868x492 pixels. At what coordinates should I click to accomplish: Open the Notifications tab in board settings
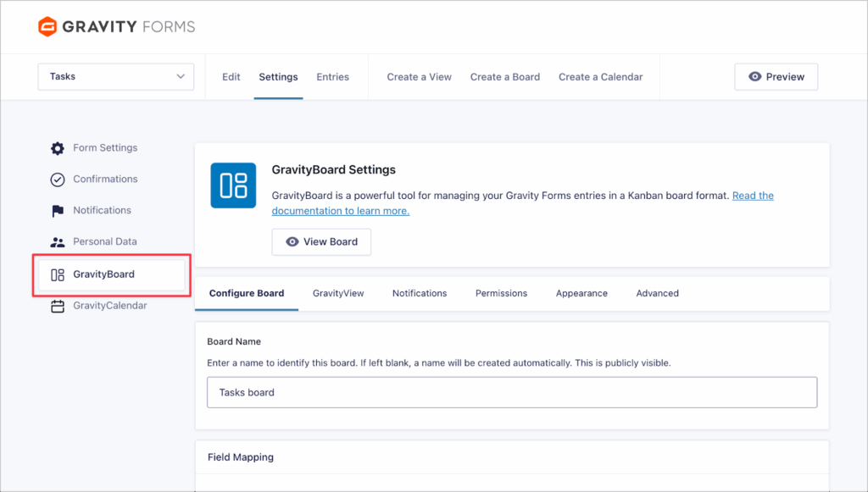[420, 294]
